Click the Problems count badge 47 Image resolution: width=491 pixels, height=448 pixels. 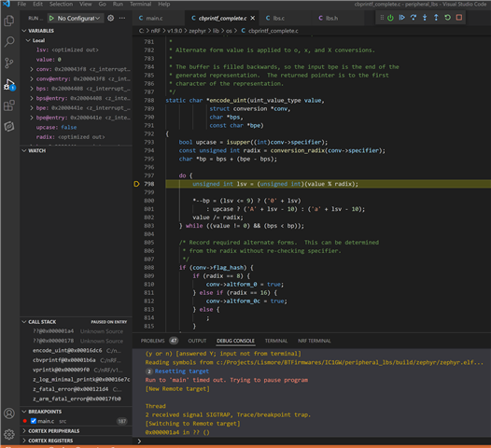(174, 341)
